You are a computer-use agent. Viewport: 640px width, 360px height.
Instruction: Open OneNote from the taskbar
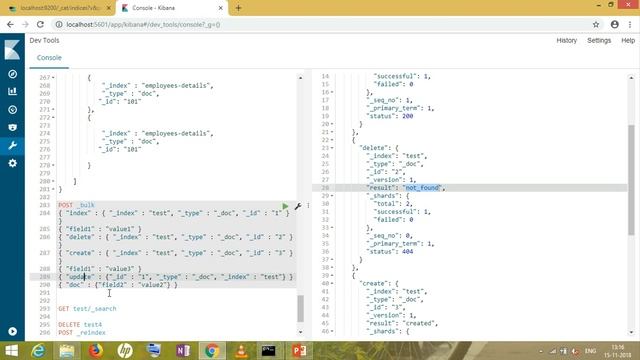point(183,351)
